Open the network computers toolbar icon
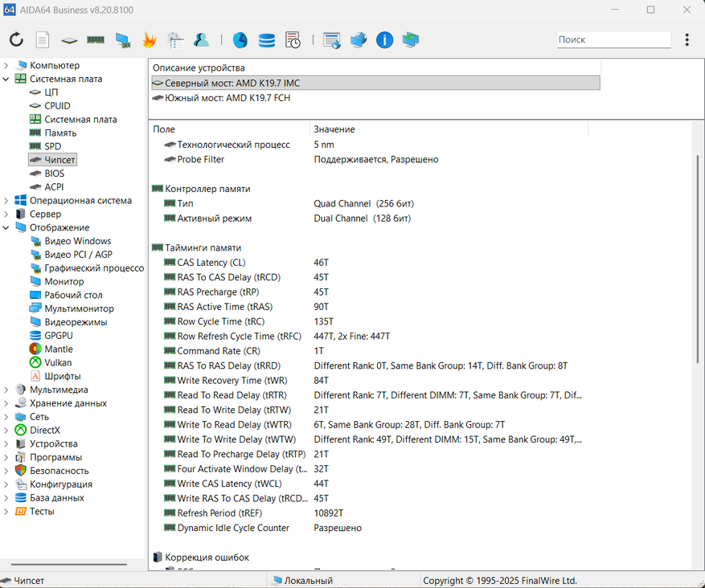 (359, 39)
